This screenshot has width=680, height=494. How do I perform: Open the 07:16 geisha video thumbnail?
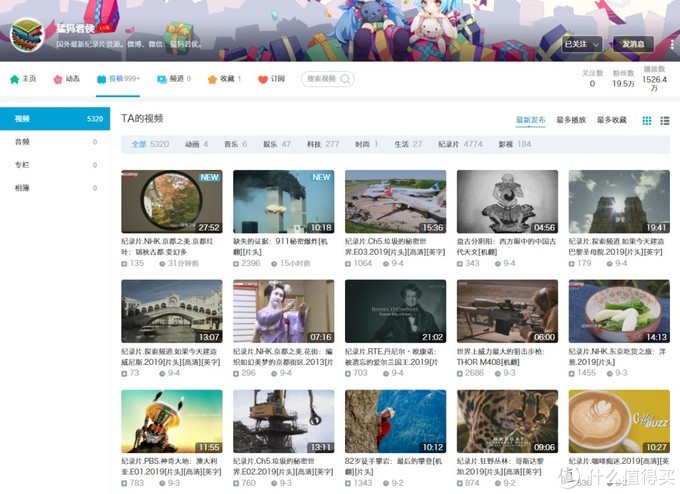coord(284,311)
